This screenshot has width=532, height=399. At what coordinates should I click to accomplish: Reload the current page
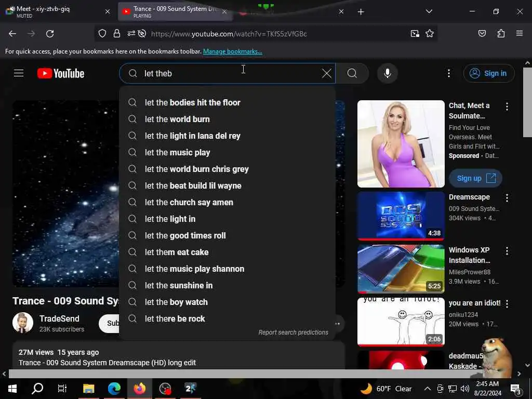tap(50, 34)
